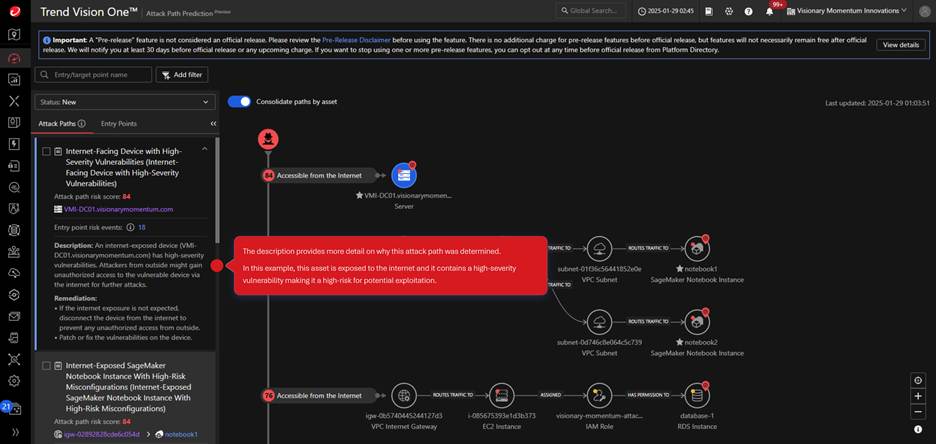The width and height of the screenshot is (936, 444).
Task: Open the Pre-Release Disclaimer link
Action: [x=356, y=39]
